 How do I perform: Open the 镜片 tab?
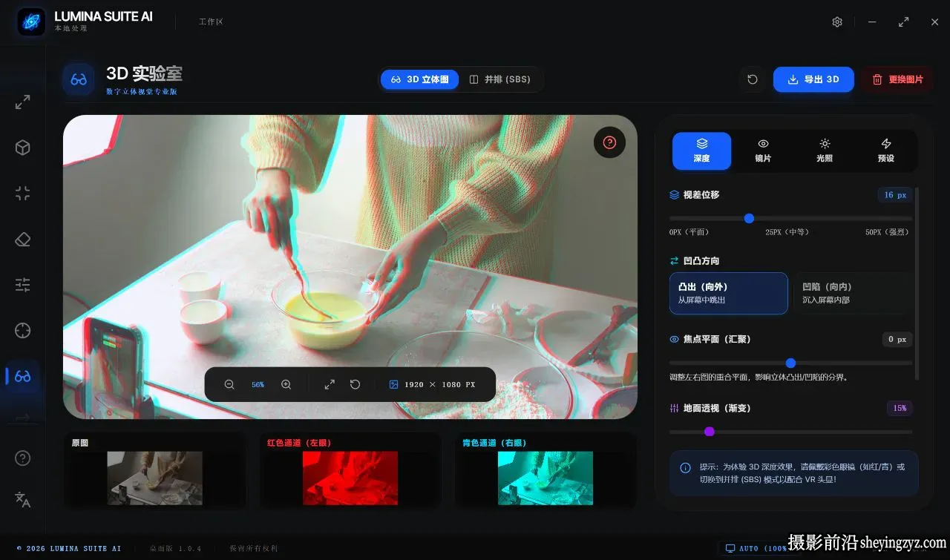pyautogui.click(x=763, y=151)
